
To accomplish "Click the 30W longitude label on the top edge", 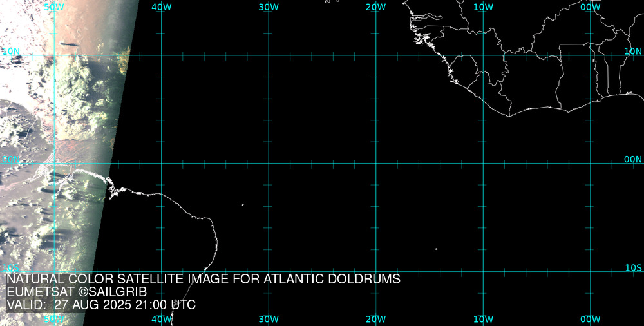I will click(269, 7).
